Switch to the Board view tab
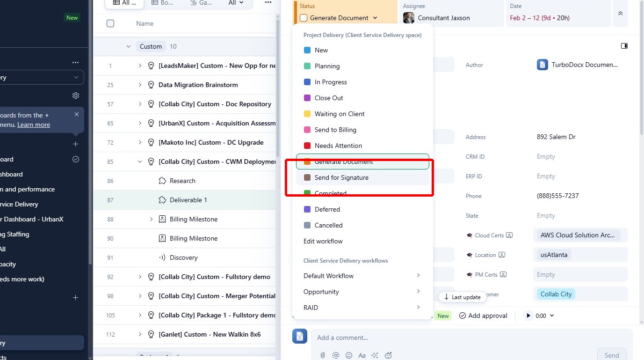The width and height of the screenshot is (644, 360). click(x=161, y=3)
